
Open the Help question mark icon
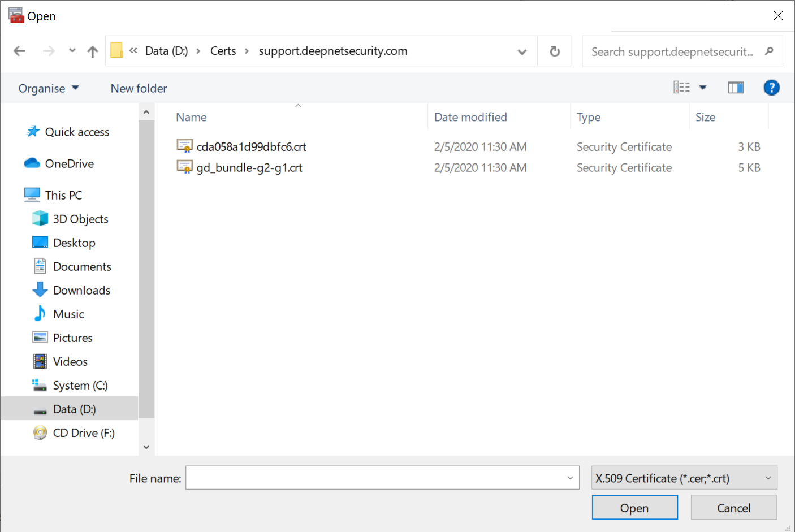click(x=771, y=88)
